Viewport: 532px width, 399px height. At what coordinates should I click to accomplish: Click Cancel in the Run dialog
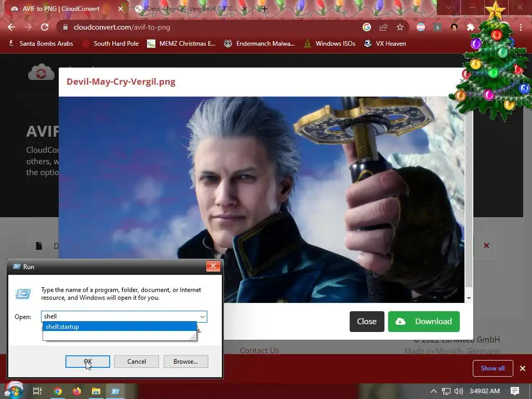click(x=137, y=362)
